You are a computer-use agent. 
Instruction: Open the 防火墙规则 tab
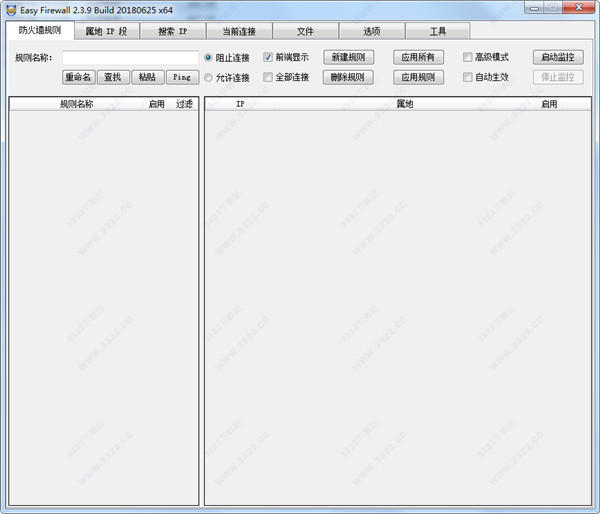coord(40,30)
